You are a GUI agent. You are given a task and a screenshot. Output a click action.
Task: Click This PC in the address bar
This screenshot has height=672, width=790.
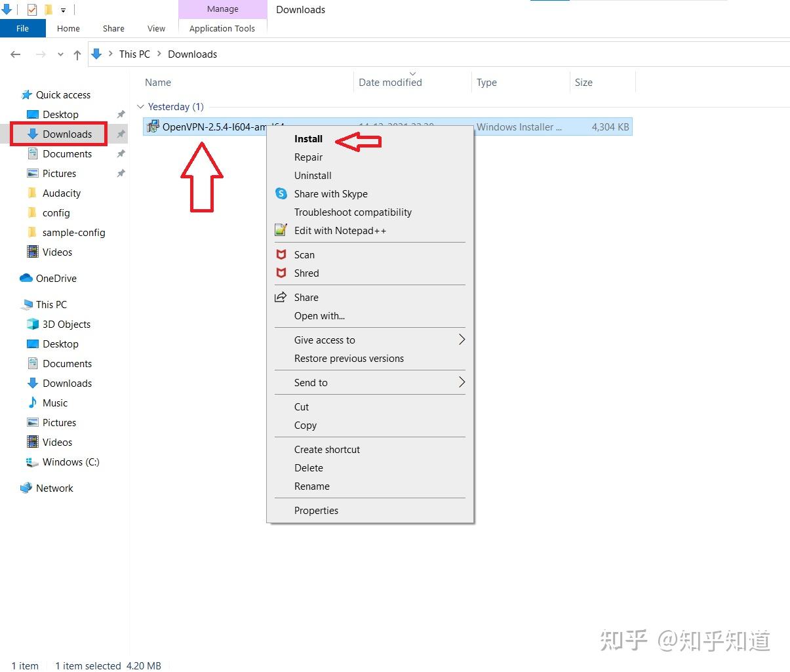pos(134,54)
